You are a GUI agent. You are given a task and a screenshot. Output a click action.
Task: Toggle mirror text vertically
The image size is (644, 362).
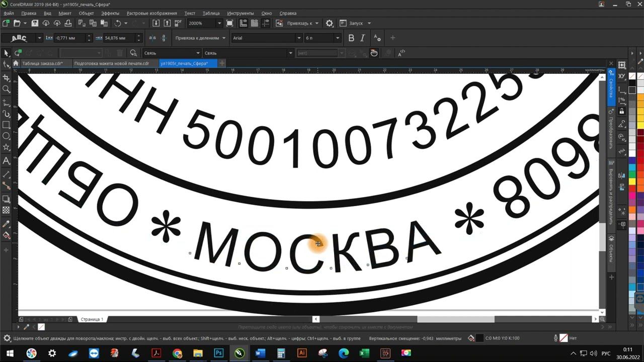[x=163, y=38]
